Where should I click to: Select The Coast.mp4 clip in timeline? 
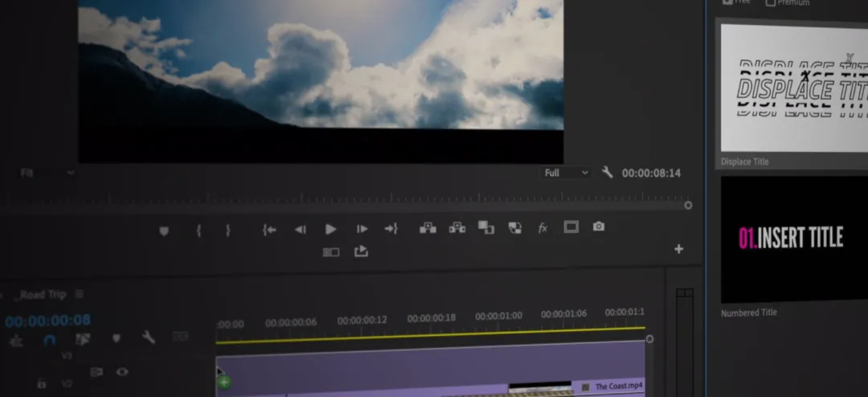pyautogui.click(x=619, y=387)
